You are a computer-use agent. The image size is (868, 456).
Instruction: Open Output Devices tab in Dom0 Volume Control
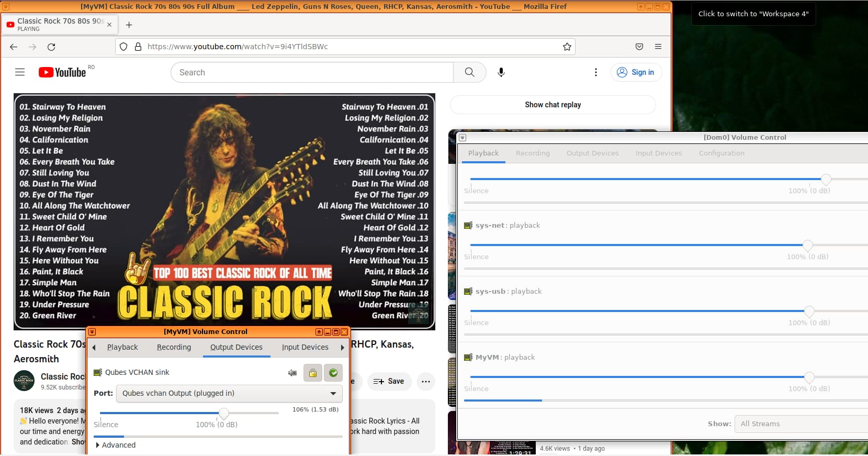coord(592,153)
